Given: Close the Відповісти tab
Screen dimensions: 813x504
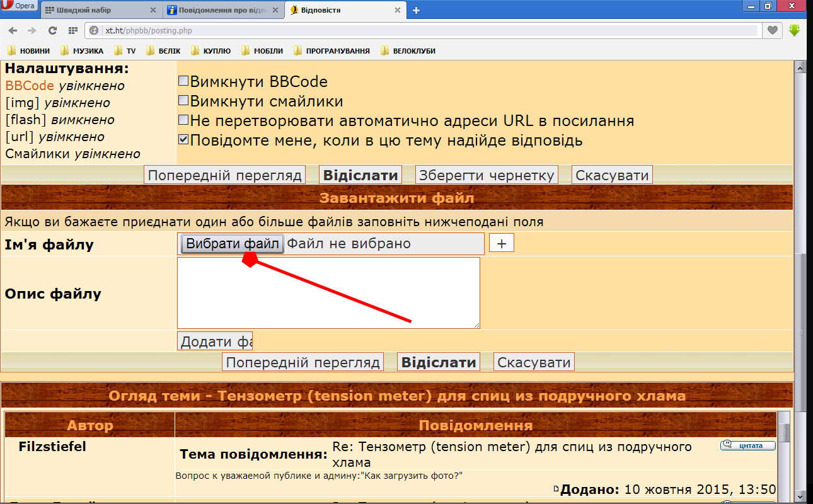Looking at the screenshot, I should click(396, 10).
